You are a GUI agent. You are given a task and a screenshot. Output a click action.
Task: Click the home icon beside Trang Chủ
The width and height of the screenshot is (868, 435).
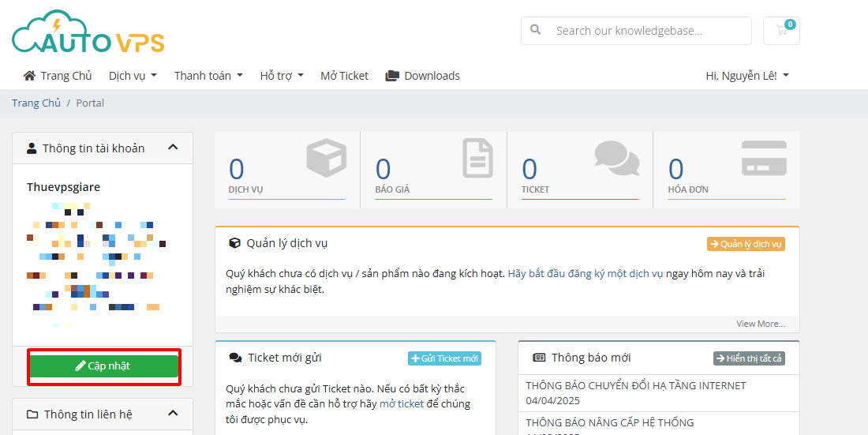click(29, 75)
